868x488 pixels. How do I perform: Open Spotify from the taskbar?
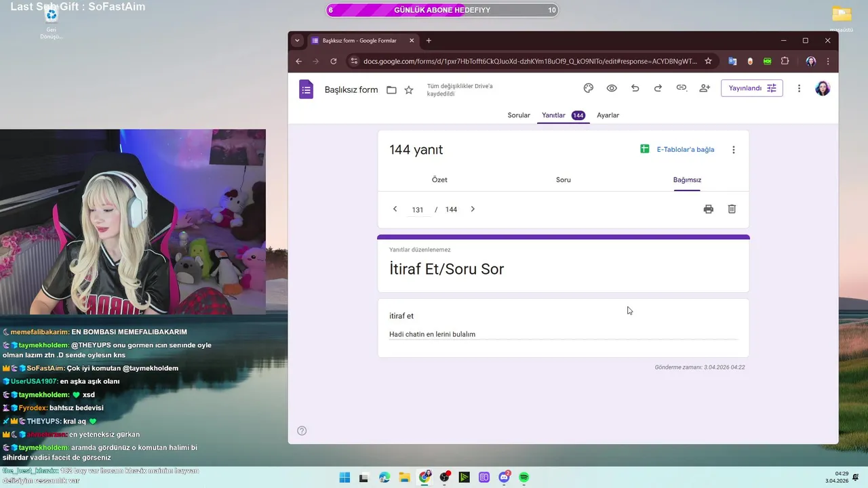click(x=524, y=477)
